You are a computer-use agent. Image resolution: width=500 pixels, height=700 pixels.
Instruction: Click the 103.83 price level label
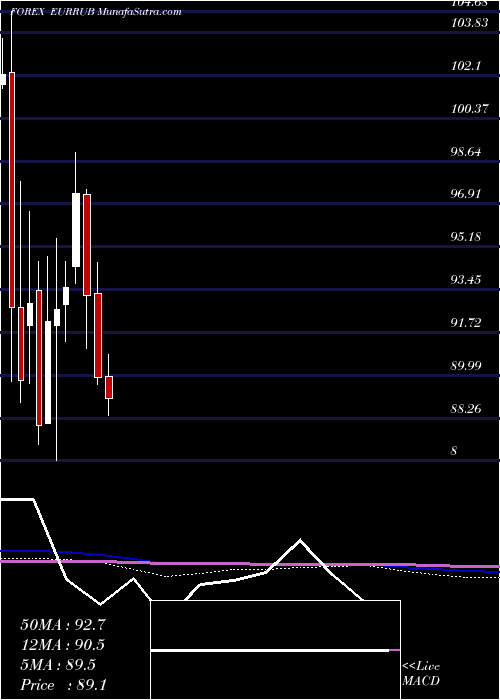pyautogui.click(x=470, y=24)
